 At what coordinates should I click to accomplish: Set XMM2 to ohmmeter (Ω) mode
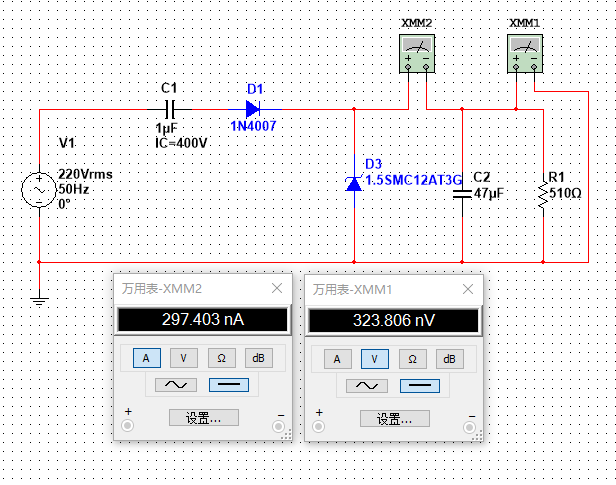click(220, 358)
